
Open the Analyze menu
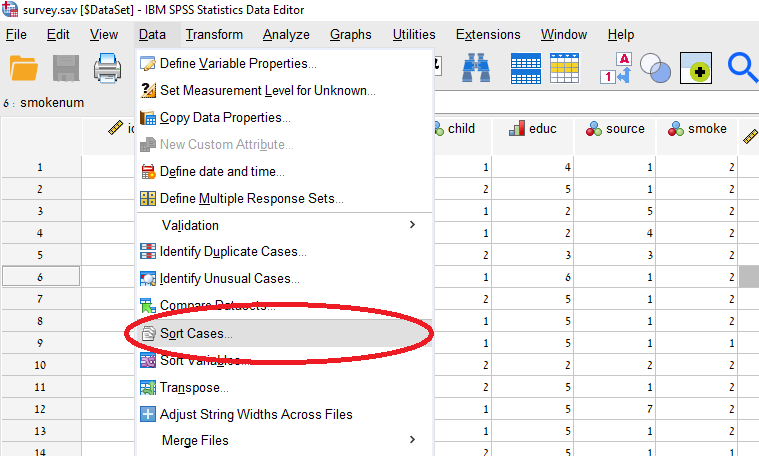click(x=286, y=34)
